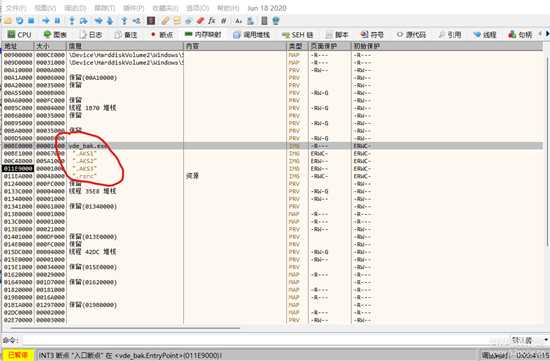
Task: Click the 信息 column header
Action: [x=125, y=46]
